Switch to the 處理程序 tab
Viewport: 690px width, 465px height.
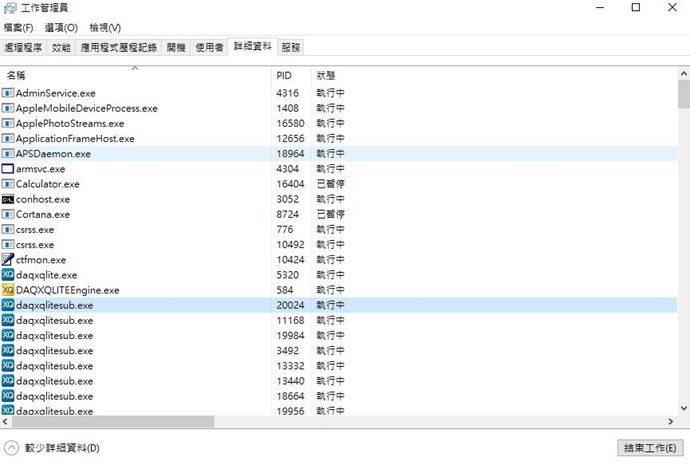23,48
